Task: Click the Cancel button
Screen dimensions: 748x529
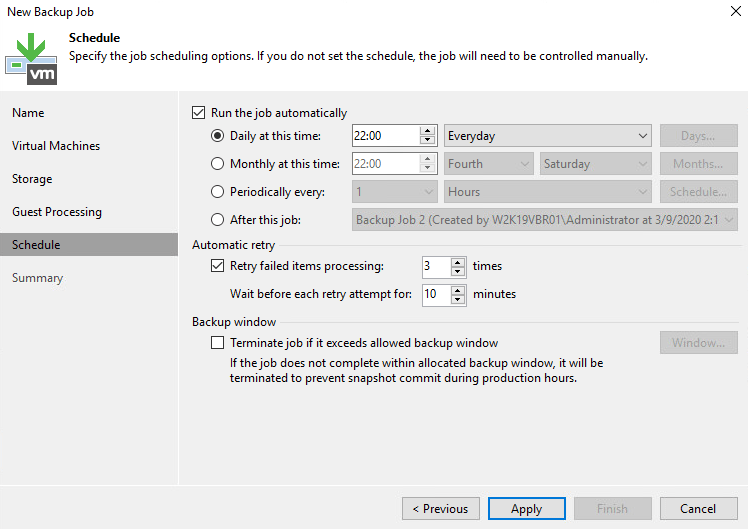Action: click(699, 508)
